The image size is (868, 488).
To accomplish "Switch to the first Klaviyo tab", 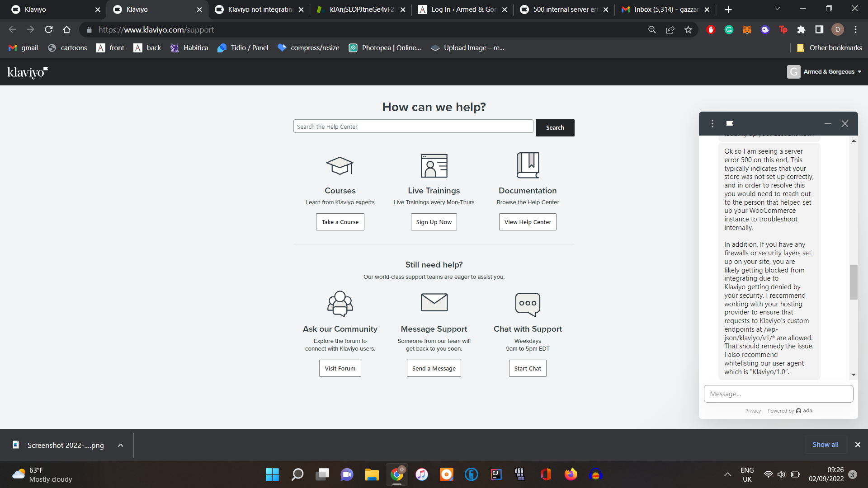I will 52,9.
